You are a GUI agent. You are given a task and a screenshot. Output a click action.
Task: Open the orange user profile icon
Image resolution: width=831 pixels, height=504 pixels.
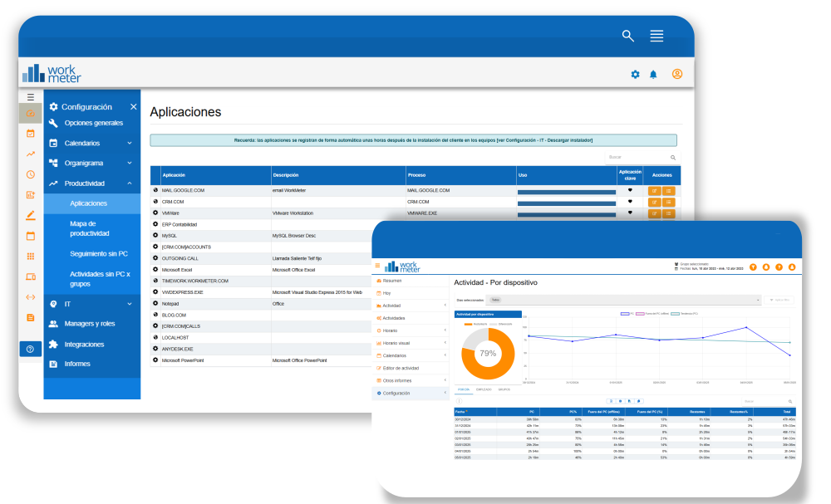pos(677,75)
